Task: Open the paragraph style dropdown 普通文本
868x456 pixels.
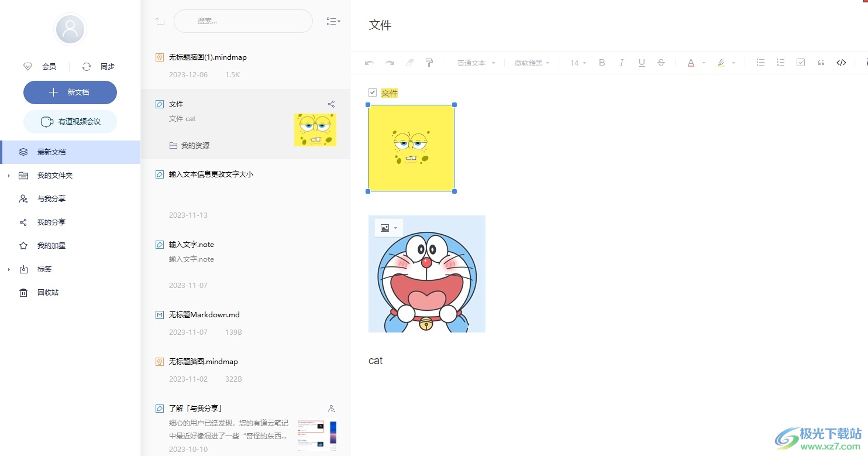Action: 476,63
